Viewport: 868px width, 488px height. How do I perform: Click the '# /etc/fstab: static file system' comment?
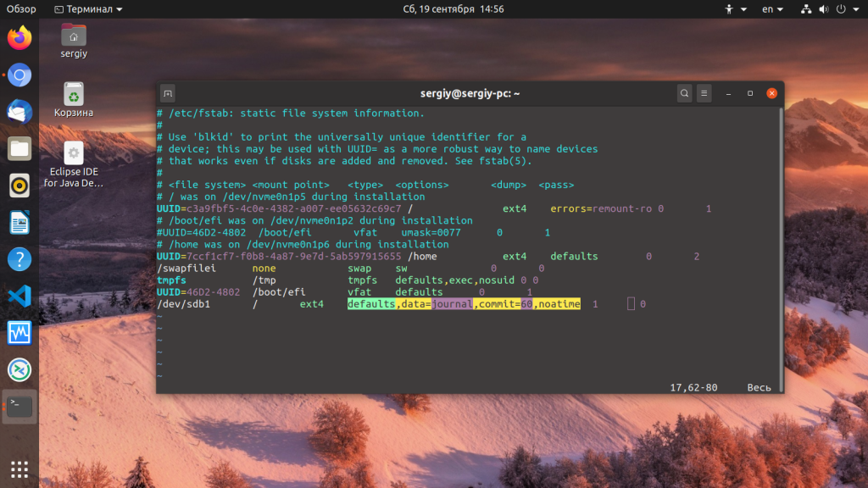[291, 113]
